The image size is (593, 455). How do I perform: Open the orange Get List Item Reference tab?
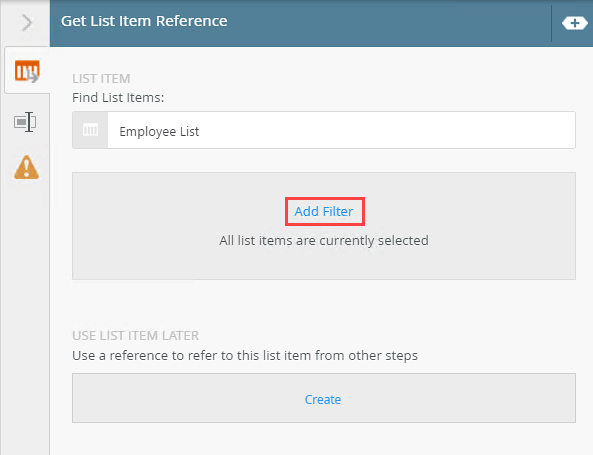tap(27, 71)
